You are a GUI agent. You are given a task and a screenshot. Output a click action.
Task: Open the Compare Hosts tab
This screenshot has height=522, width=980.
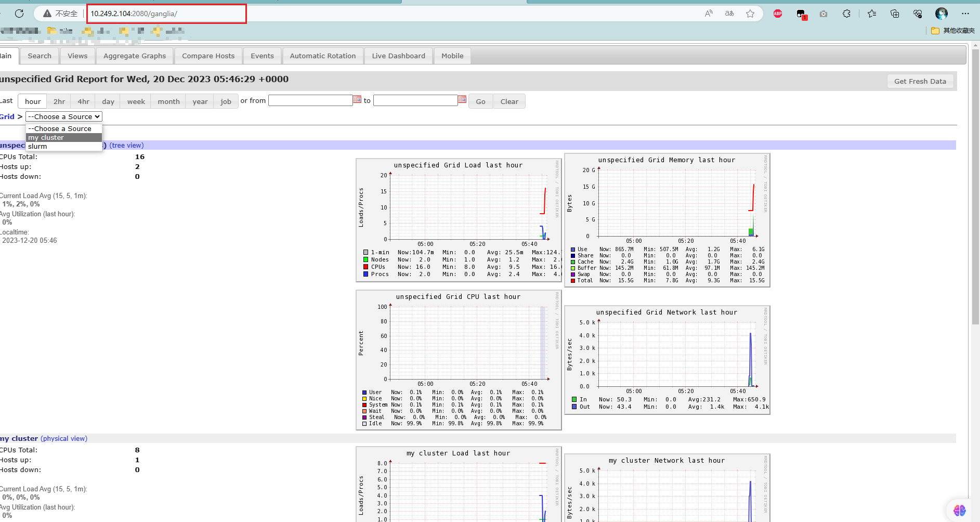tap(208, 56)
